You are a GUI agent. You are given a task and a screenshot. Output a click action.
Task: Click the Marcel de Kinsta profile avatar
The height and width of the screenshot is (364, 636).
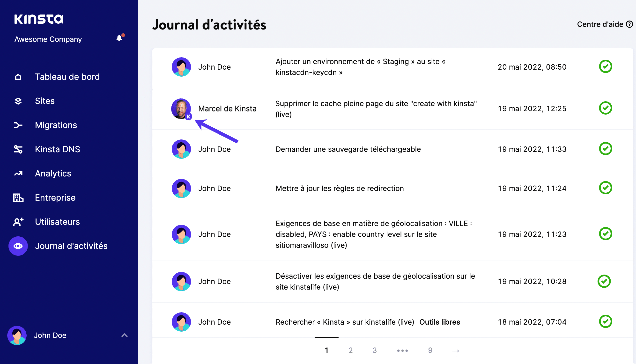coord(181,108)
